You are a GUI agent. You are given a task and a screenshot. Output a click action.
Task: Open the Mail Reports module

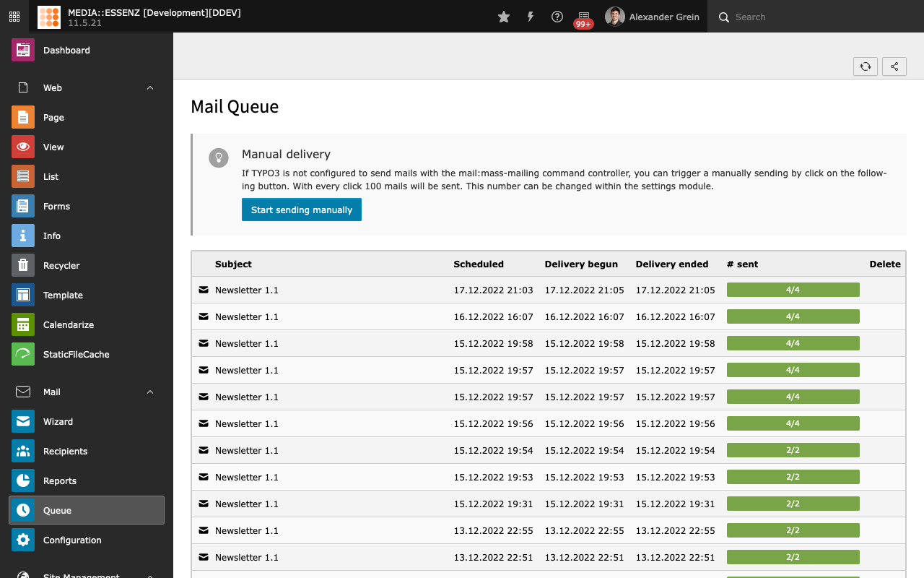87,480
